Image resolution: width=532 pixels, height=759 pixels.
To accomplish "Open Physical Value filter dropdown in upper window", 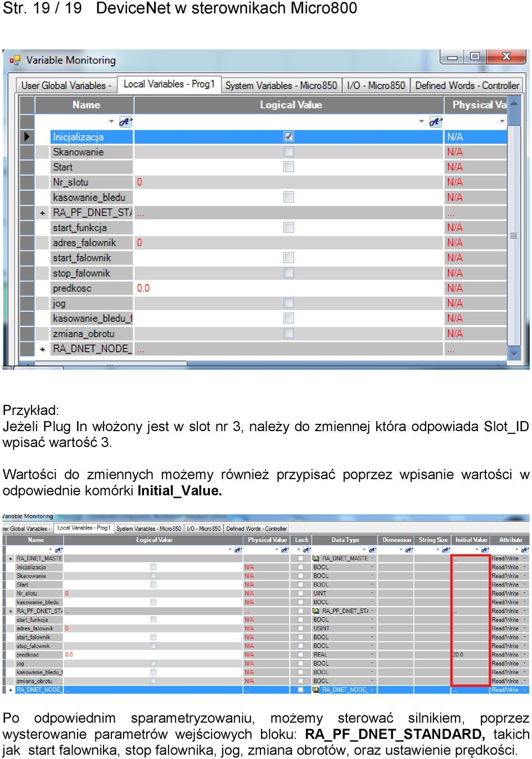I will (x=502, y=121).
